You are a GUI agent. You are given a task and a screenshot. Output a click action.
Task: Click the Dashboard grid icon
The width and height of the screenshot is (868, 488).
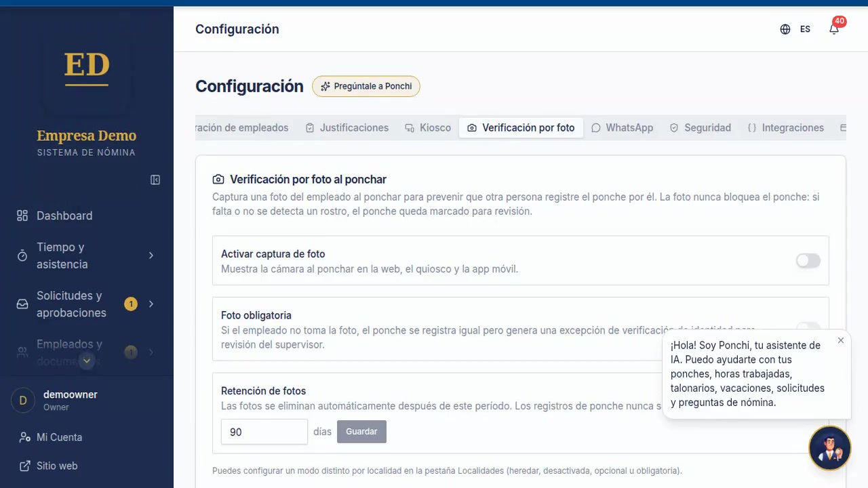pyautogui.click(x=22, y=216)
